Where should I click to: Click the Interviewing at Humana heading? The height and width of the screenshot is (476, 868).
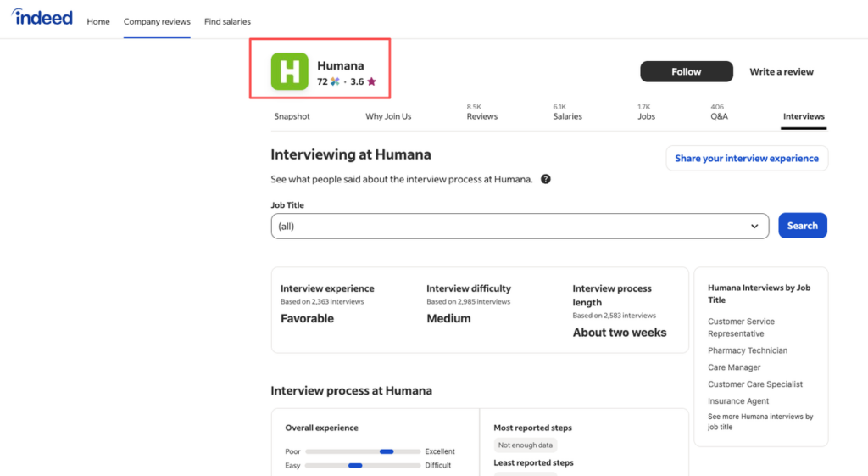[351, 154]
